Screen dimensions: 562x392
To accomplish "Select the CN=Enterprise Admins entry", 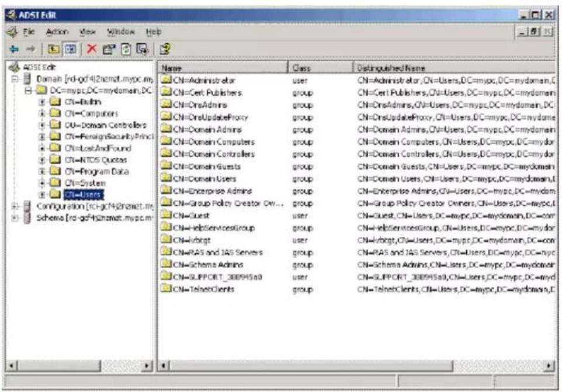I will (x=212, y=191).
